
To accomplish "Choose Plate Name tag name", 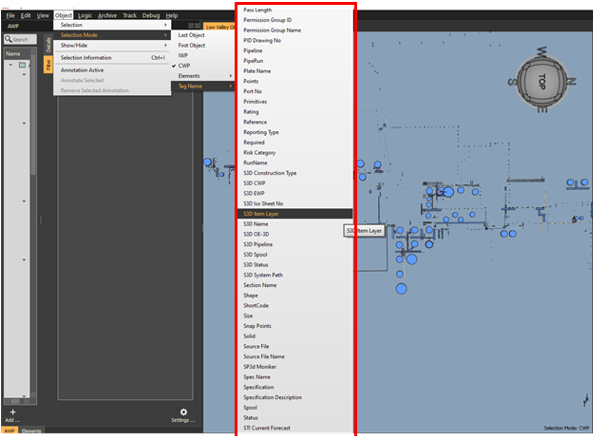I will 295,71.
